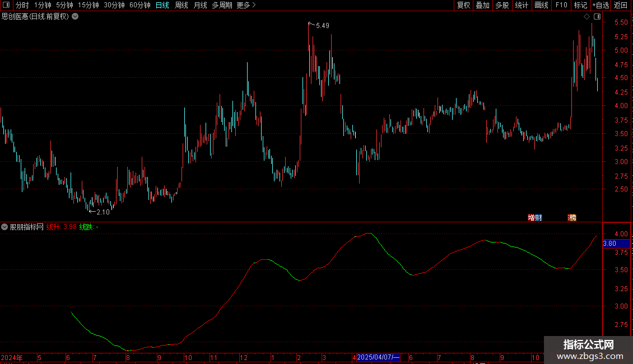Expand the 更多 periods menu
The height and width of the screenshot is (364, 633).
[x=246, y=5]
